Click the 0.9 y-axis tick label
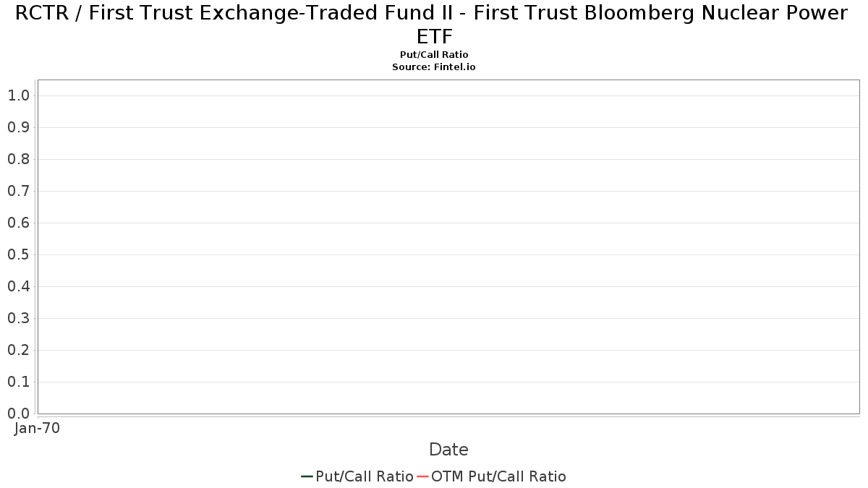Image resolution: width=868 pixels, height=488 pixels. (18, 127)
